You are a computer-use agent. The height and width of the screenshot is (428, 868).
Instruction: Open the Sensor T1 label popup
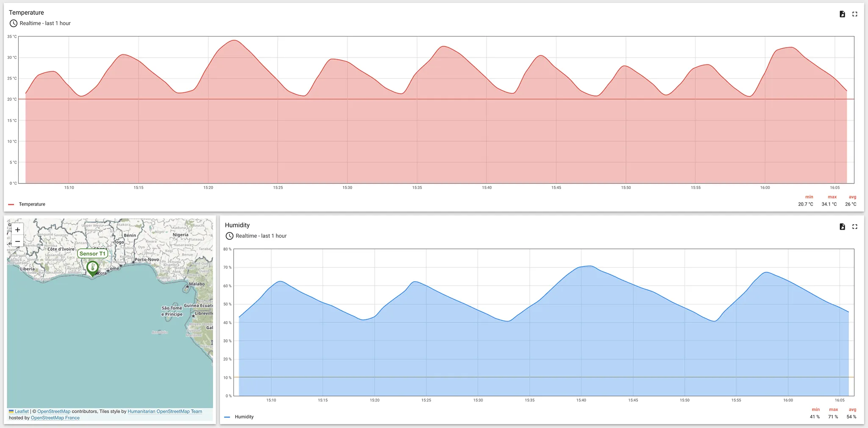click(x=92, y=253)
